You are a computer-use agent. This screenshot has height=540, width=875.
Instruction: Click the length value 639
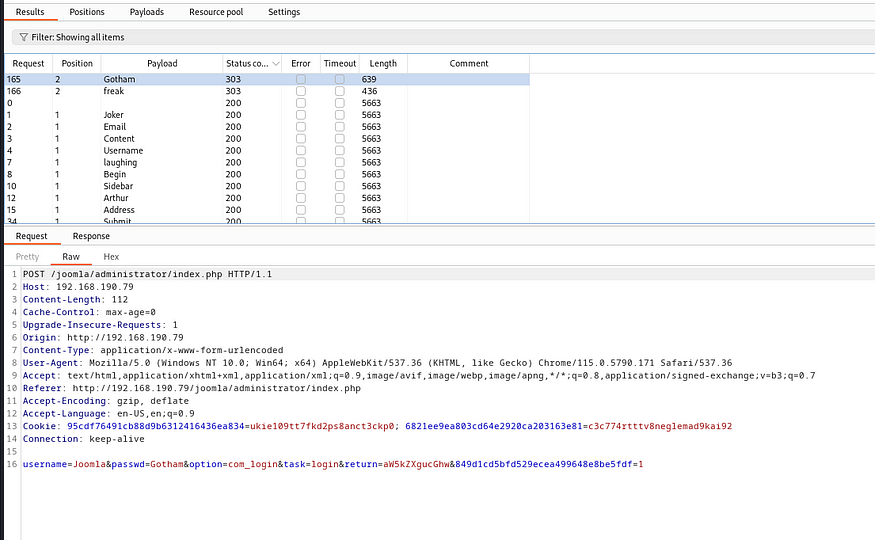(x=369, y=79)
